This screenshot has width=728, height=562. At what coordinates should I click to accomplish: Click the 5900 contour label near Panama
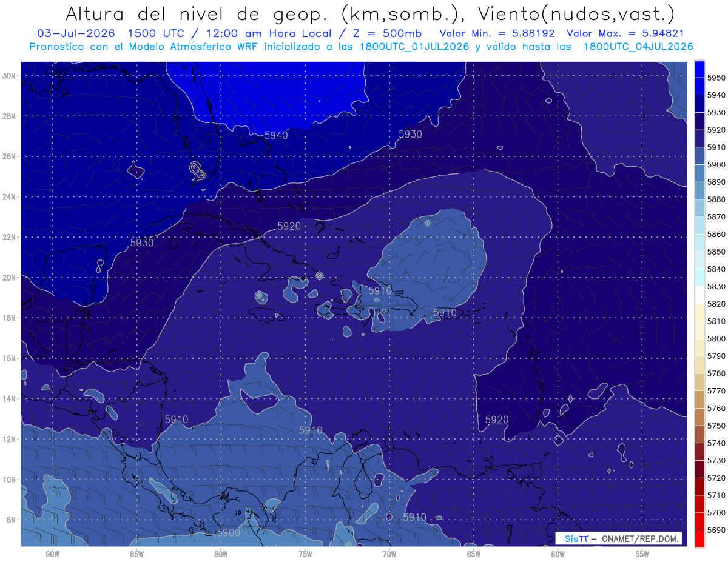point(228,532)
